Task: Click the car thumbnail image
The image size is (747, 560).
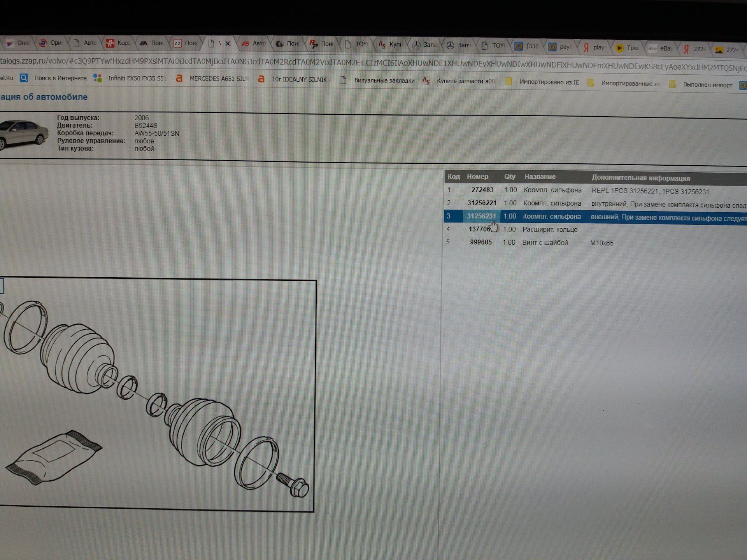Action: [x=23, y=134]
